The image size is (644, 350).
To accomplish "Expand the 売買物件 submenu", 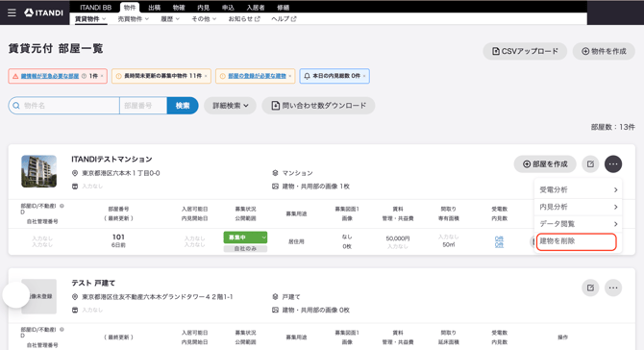I will [133, 19].
